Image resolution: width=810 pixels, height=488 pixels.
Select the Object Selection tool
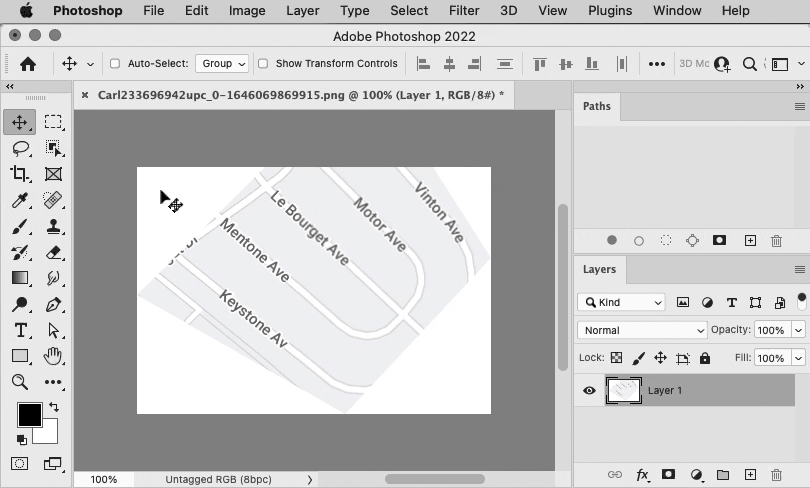coord(53,148)
